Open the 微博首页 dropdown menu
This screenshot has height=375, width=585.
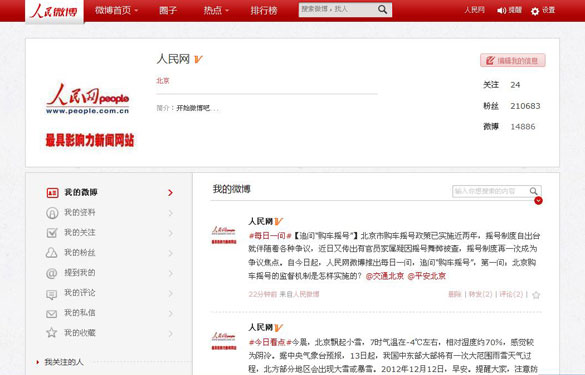coord(116,10)
